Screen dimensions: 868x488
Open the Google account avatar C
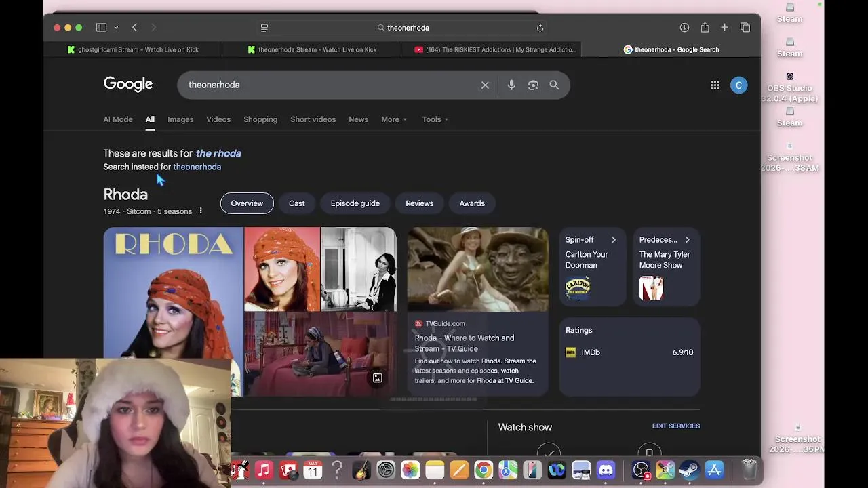point(738,85)
